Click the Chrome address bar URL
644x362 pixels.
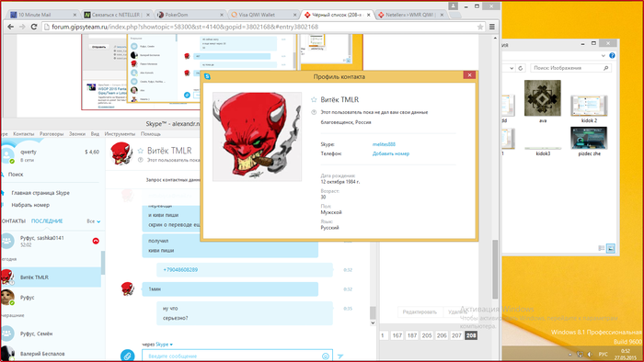point(185,27)
